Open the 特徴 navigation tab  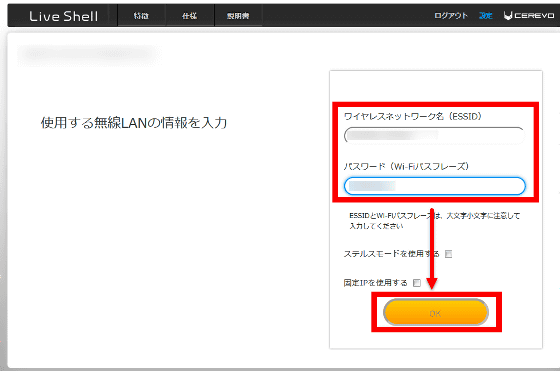[x=141, y=16]
